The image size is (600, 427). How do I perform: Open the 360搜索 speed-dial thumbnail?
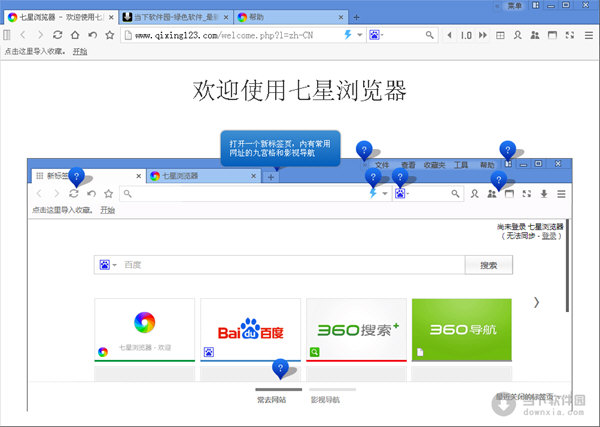click(356, 330)
